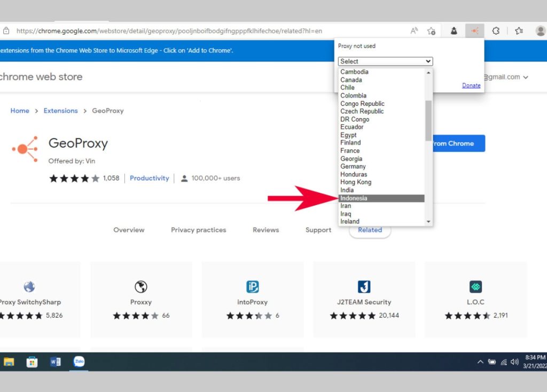This screenshot has width=547, height=392.
Task: Click the dark extension icon beside GeoProxy
Action: coord(454,30)
